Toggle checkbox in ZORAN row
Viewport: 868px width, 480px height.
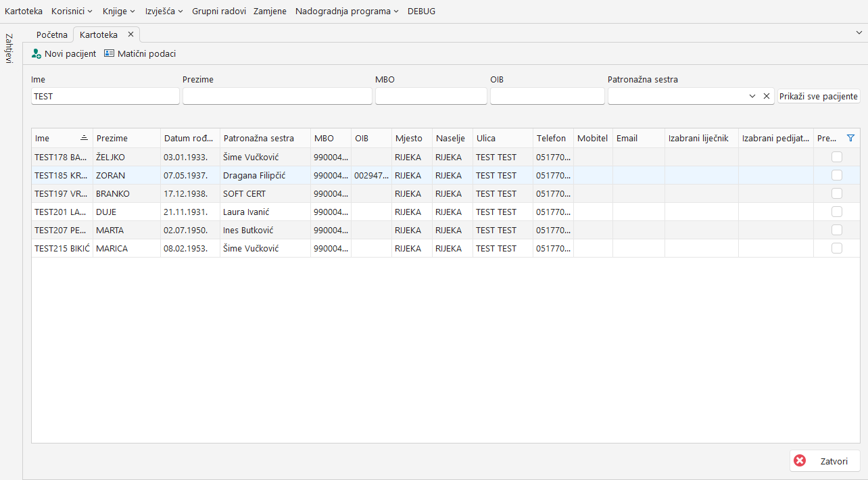pos(837,175)
